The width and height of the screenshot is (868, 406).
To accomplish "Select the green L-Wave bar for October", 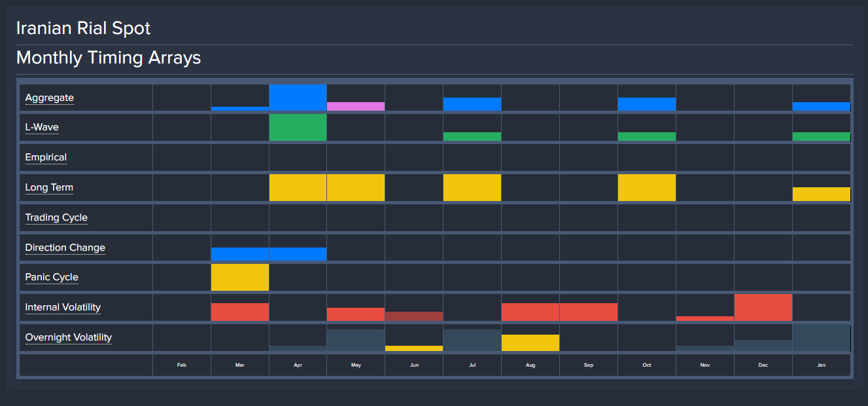I will 647,137.
